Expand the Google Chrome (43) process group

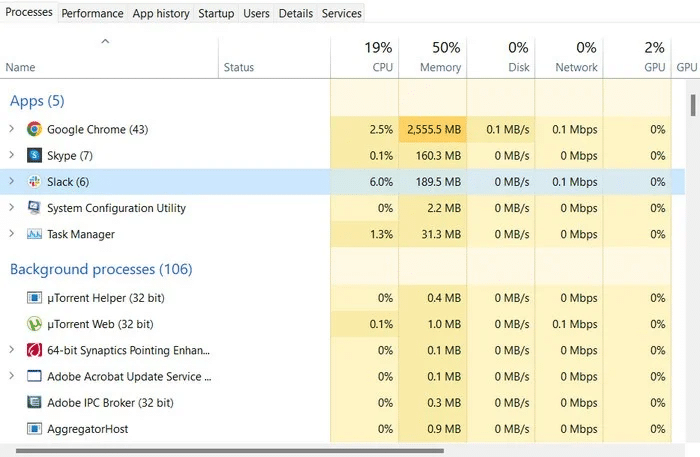[x=12, y=129]
